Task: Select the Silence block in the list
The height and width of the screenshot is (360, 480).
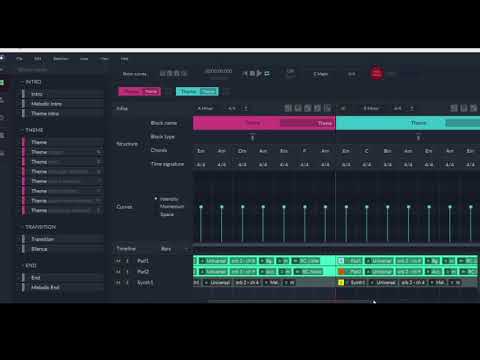Action: [x=62, y=249]
